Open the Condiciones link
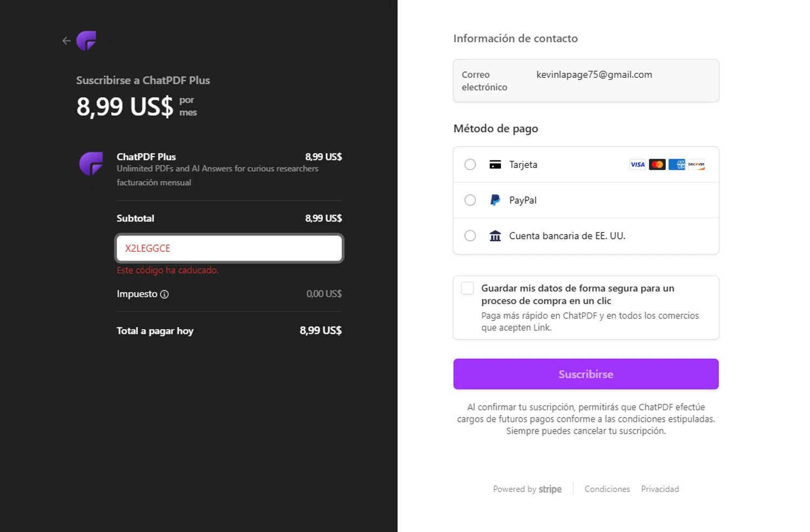 607,489
